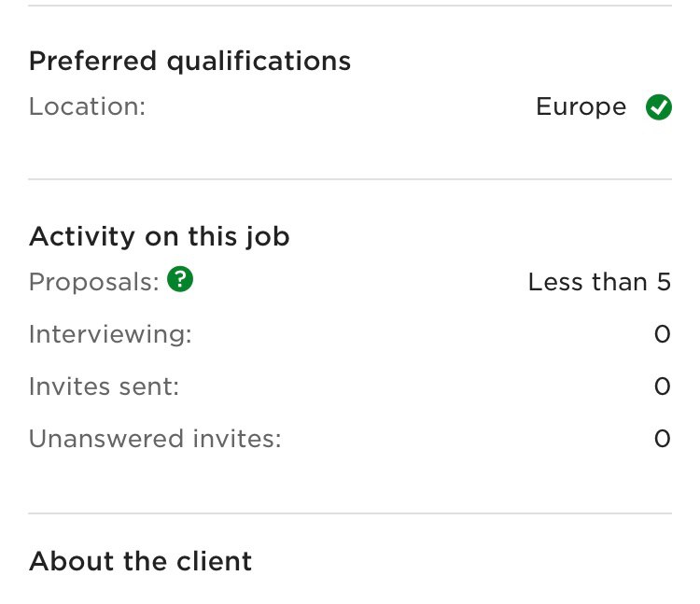Click the green checkmark next to Europe

pos(659,107)
